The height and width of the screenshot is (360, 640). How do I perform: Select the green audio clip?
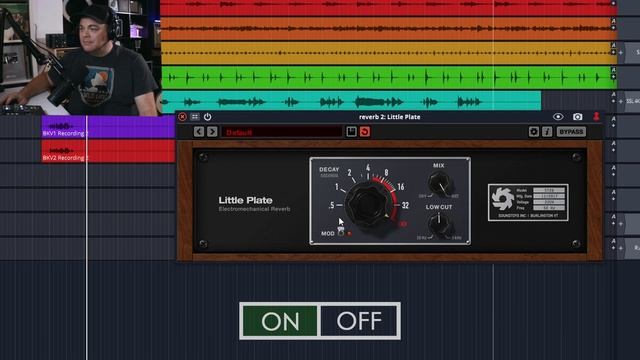389,77
